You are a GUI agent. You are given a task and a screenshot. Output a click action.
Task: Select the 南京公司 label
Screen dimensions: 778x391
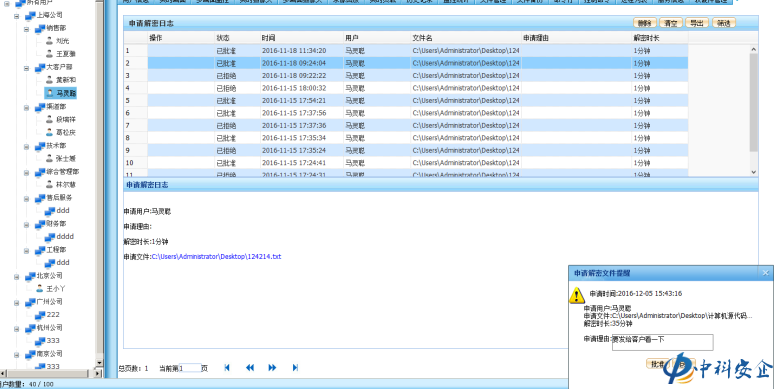[x=50, y=354]
